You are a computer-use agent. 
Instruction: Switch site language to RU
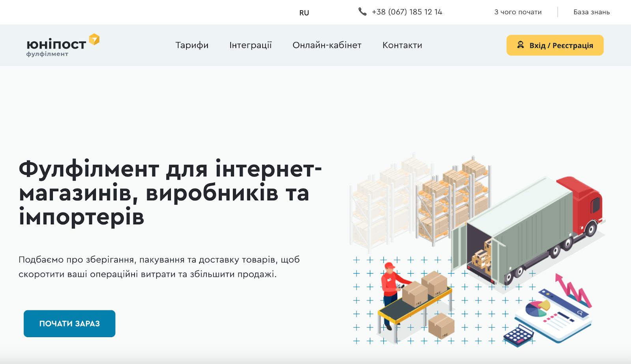point(304,13)
